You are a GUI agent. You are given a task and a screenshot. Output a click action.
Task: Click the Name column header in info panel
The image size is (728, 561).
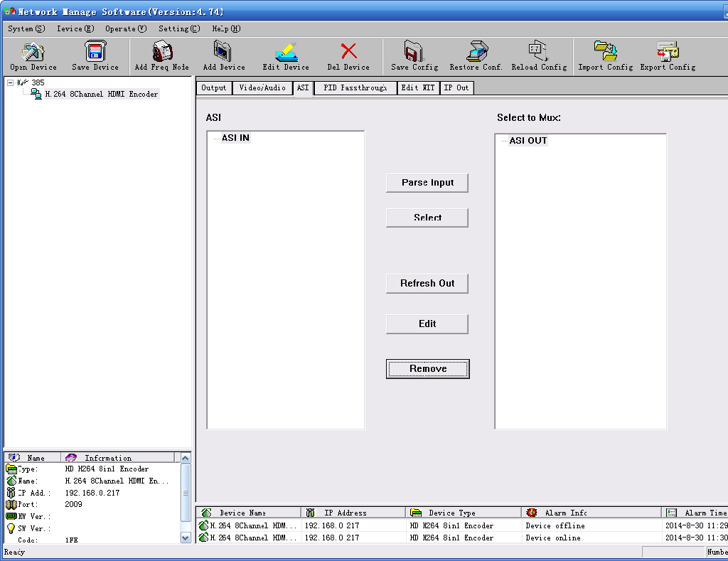click(33, 458)
